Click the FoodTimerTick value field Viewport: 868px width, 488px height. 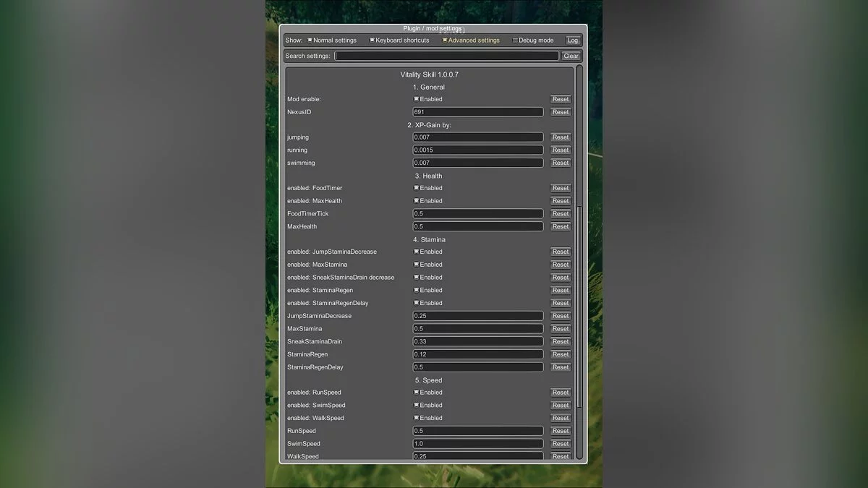pos(477,214)
